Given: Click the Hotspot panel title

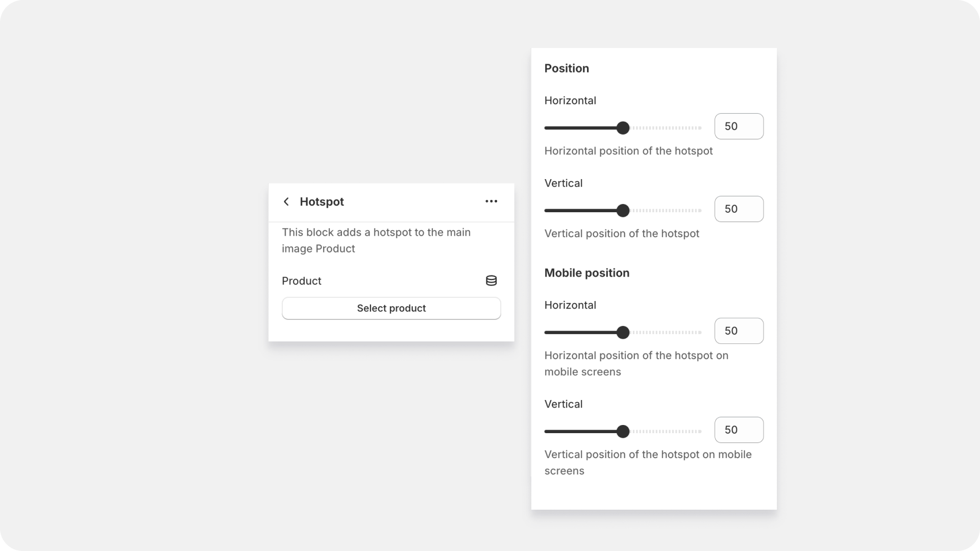Looking at the screenshot, I should pos(322,202).
